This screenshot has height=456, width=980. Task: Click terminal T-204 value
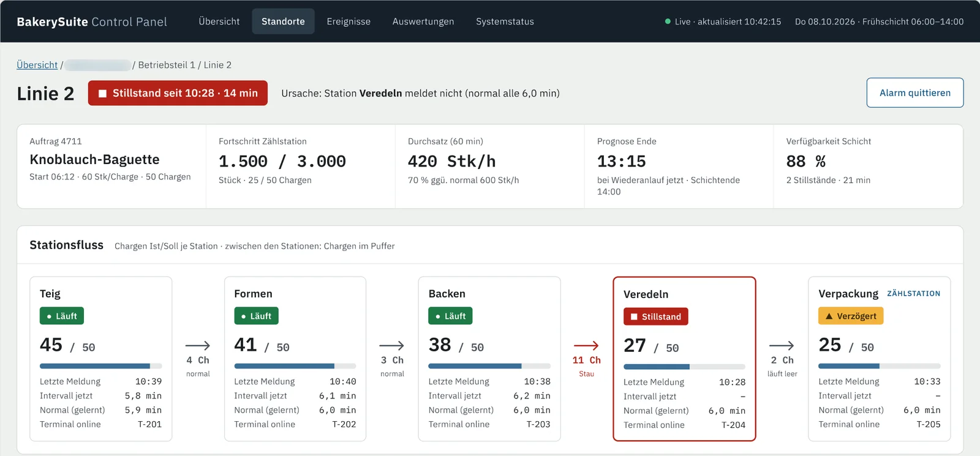(733, 425)
